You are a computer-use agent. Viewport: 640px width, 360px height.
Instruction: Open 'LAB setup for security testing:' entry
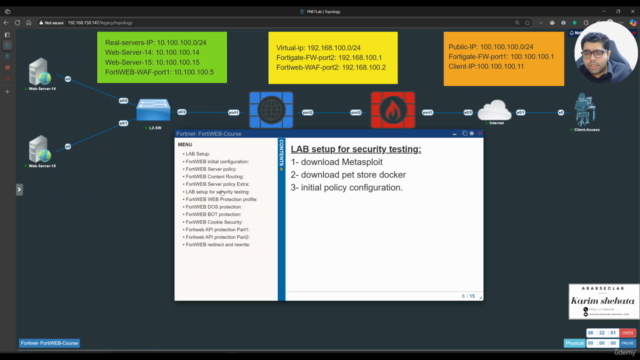(217, 192)
